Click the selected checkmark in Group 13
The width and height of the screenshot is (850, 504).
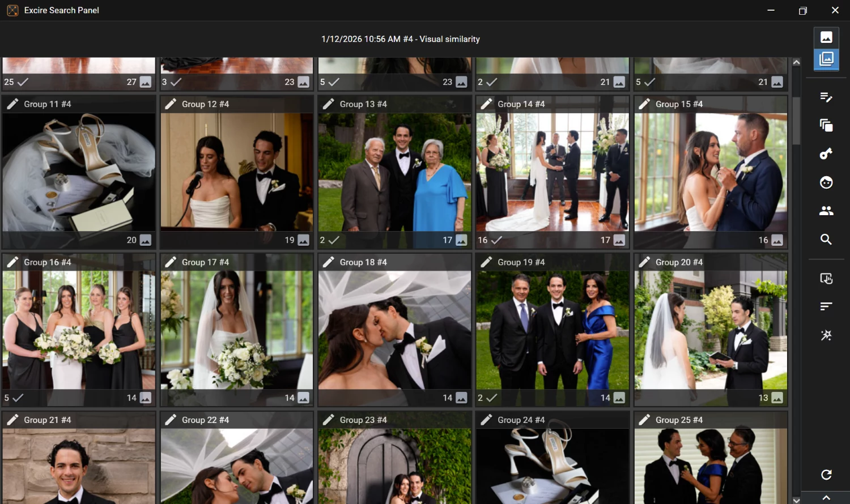coord(333,240)
